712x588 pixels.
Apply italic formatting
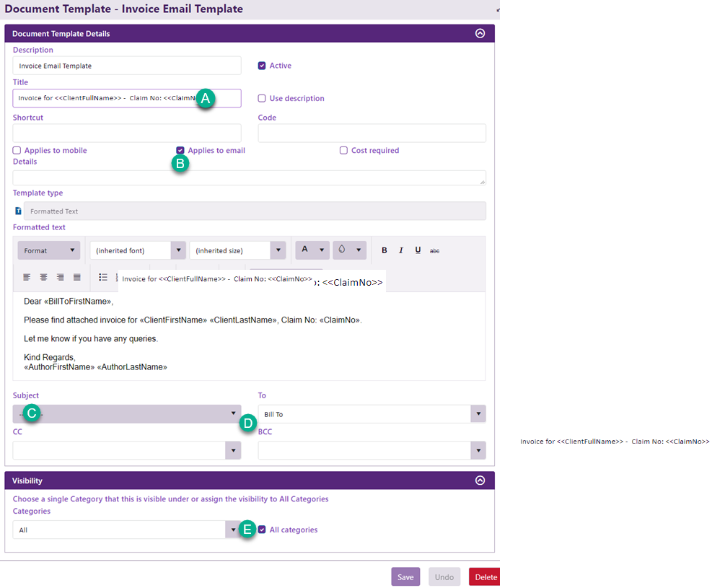(401, 250)
